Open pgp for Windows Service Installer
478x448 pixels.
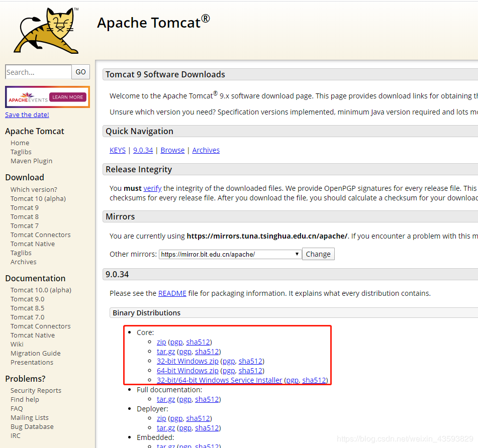293,380
